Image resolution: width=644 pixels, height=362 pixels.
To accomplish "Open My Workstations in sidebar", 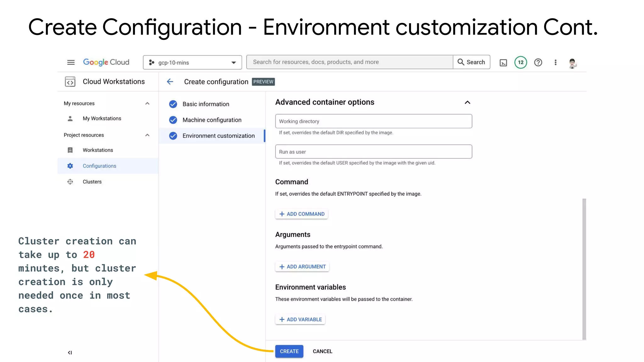I will click(x=102, y=118).
